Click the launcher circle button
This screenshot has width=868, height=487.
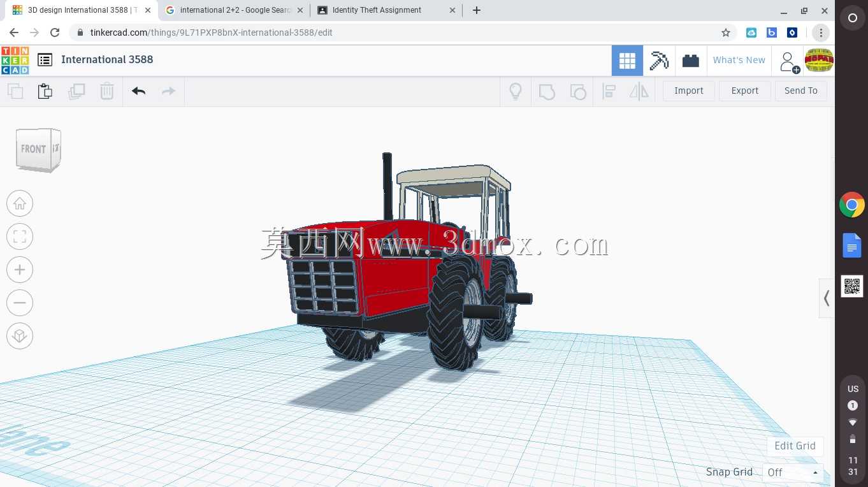(x=852, y=18)
